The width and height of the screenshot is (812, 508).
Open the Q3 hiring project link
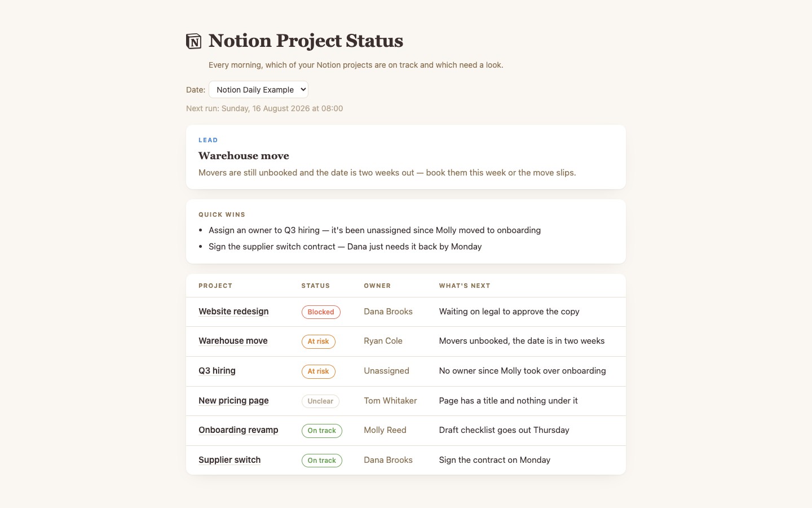(x=217, y=371)
